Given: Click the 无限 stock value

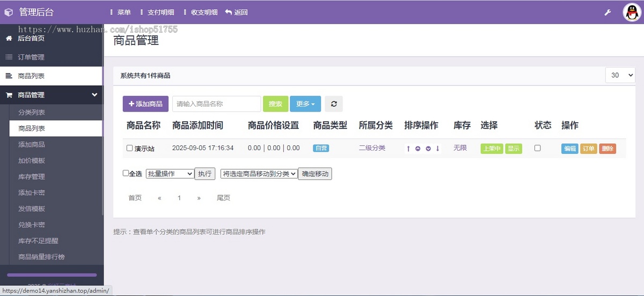Looking at the screenshot, I should tap(460, 148).
